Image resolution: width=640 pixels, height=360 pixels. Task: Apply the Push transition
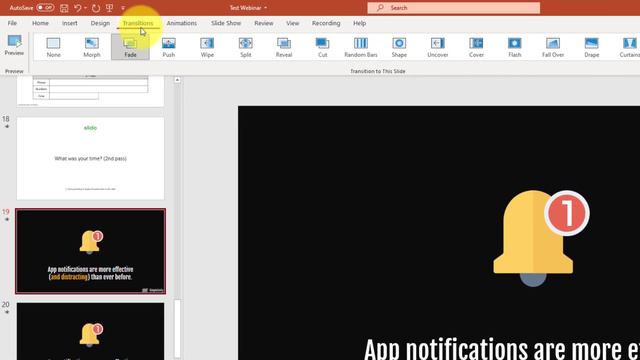(169, 47)
